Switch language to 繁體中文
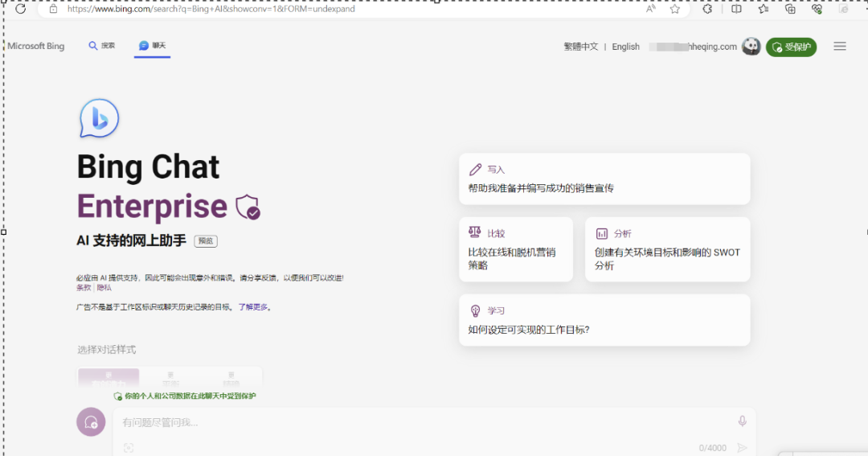This screenshot has width=868, height=456. click(x=581, y=47)
